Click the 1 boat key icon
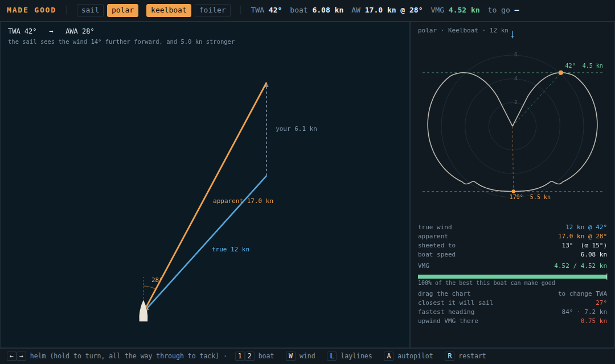The width and height of the screenshot is (615, 364). click(x=240, y=356)
